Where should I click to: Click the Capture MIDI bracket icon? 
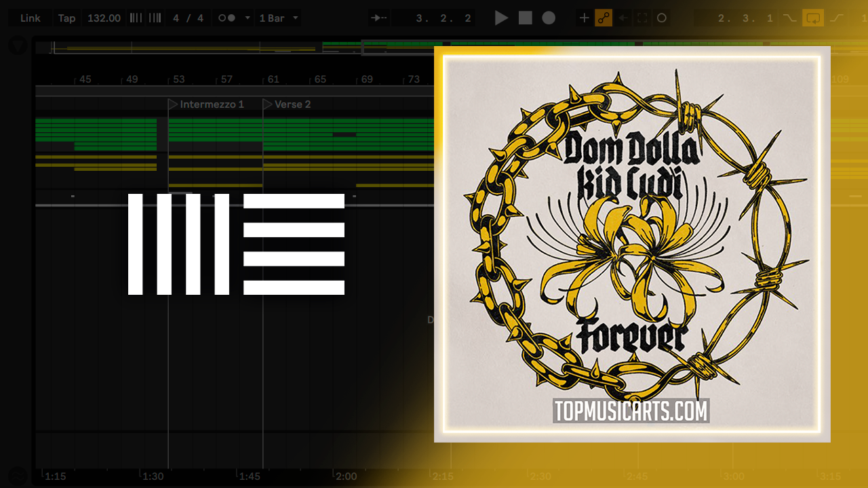[642, 18]
